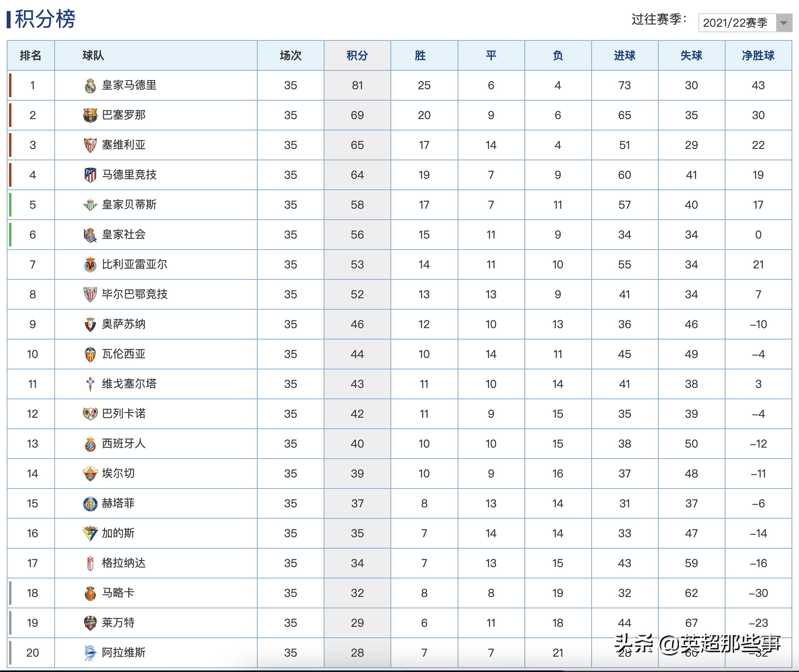Screen dimensions: 799x672
Task: Click the Alavés crest in row 20
Action: (x=90, y=653)
